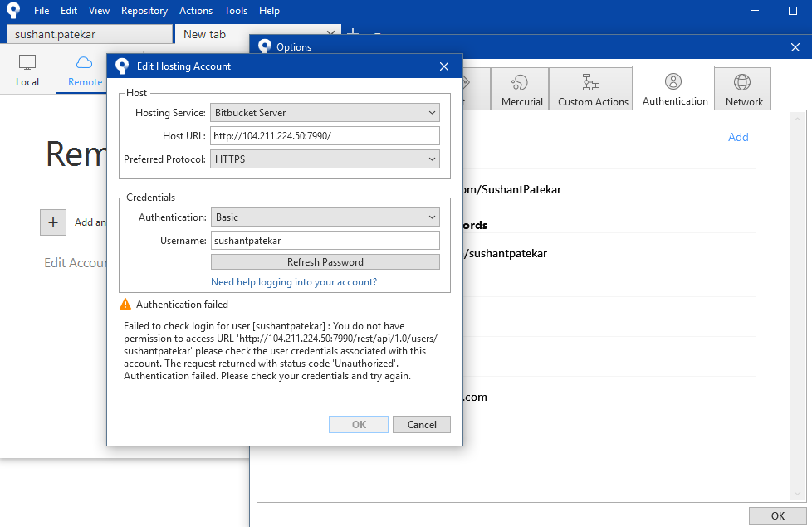Open Need help logging into your account link
Screen dimensions: 812x527
click(x=294, y=282)
